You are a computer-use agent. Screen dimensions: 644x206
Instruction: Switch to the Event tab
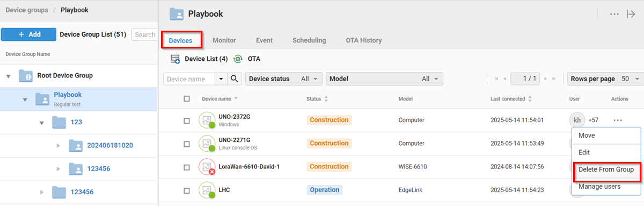pos(264,40)
